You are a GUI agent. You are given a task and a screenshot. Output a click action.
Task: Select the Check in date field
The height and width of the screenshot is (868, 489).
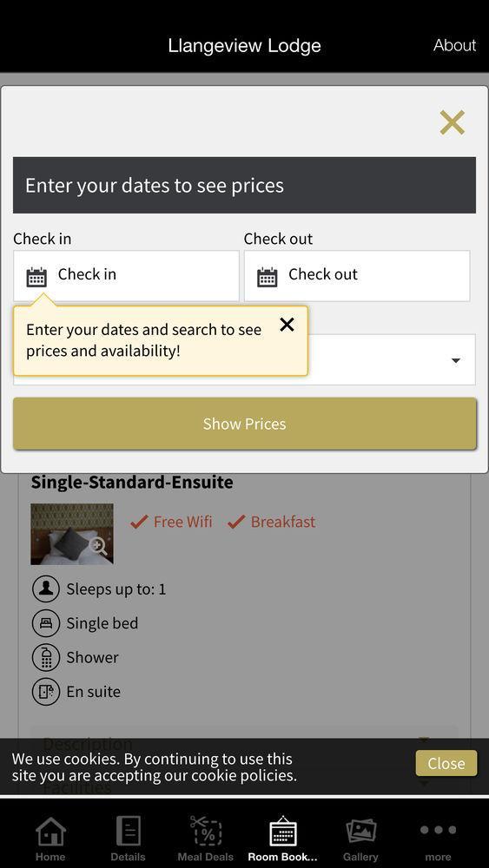(x=126, y=276)
